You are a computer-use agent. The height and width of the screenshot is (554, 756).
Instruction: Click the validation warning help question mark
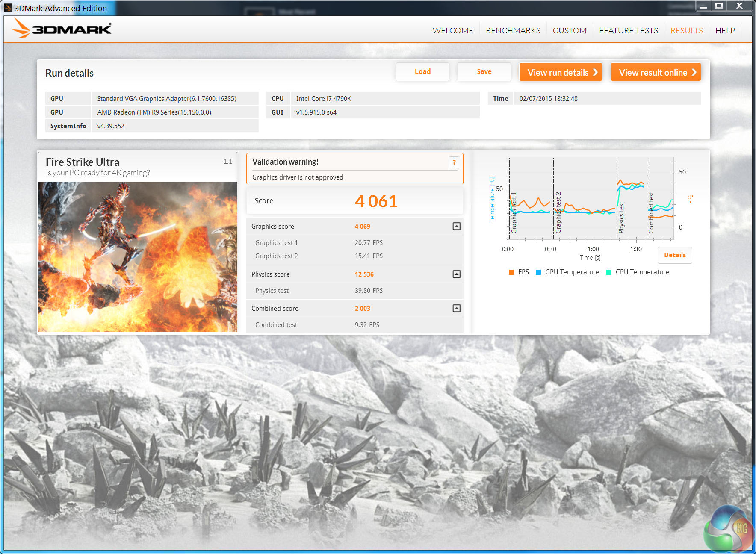pos(454,162)
